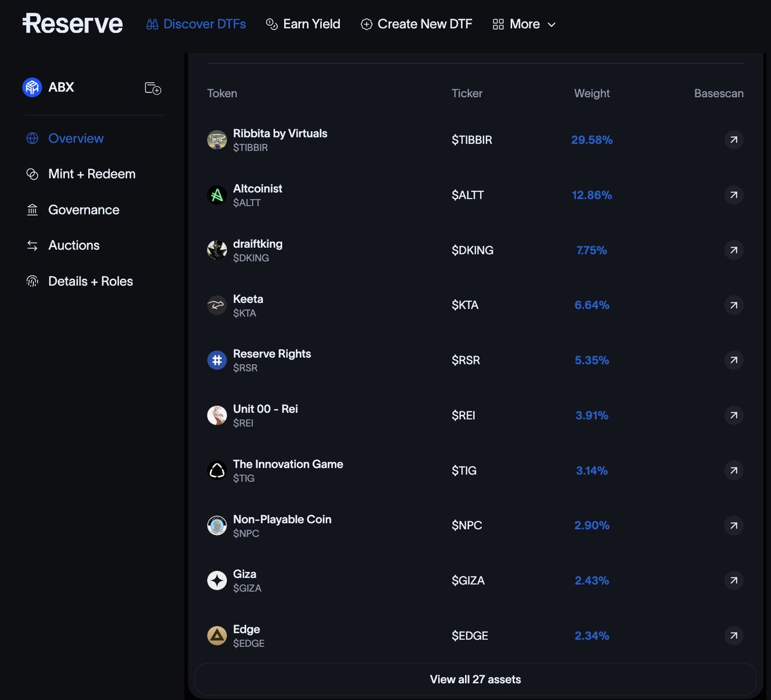
Task: Open Auctions section
Action: pos(62,245)
